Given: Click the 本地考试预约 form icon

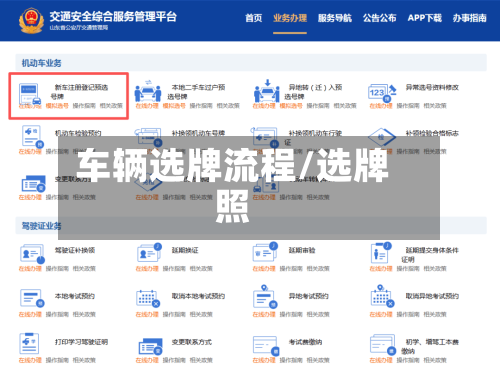Looking at the screenshot, I should coord(32,298).
